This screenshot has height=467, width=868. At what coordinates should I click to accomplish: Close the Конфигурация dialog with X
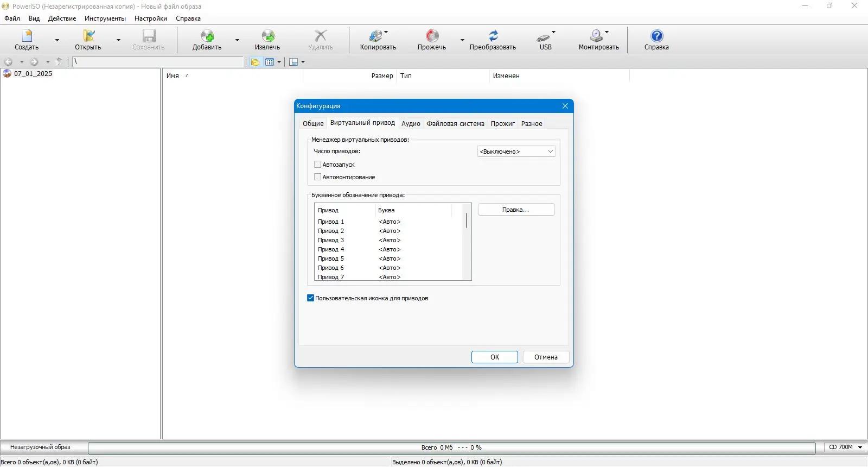pos(565,106)
